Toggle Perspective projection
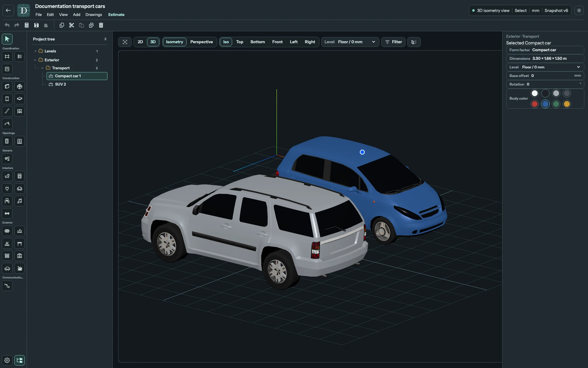The image size is (588, 368). coord(202,42)
